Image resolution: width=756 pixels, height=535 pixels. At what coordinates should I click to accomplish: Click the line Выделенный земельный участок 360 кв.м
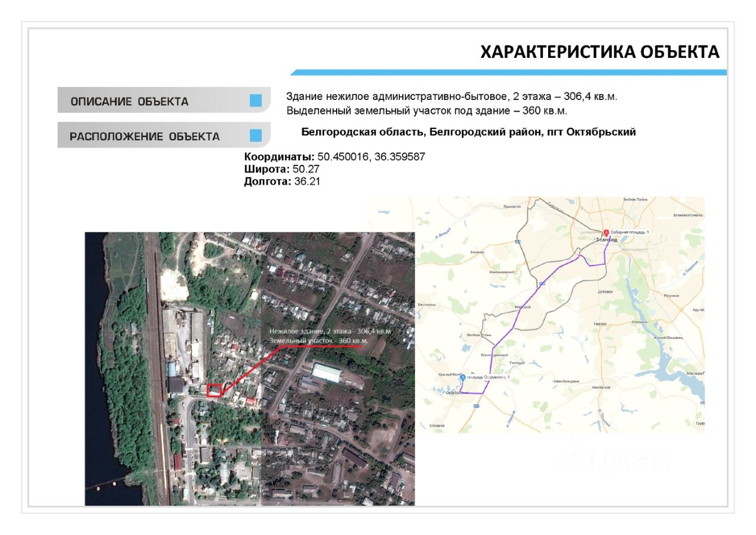427,111
